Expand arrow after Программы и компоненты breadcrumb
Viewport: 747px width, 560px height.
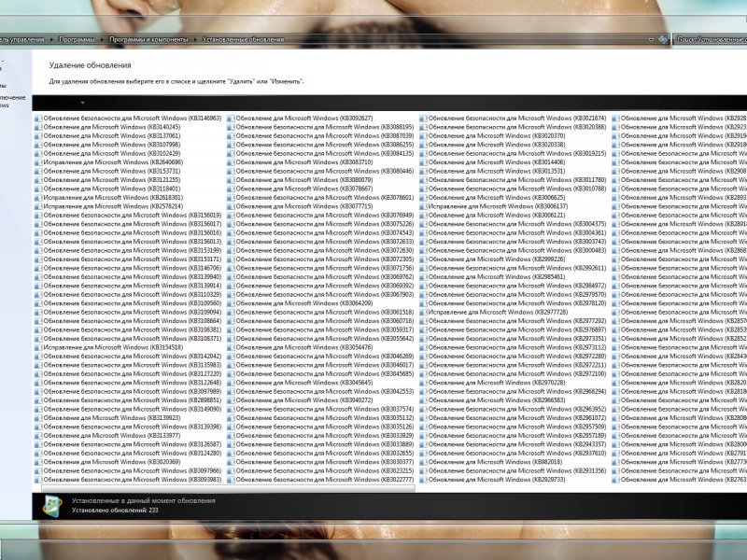tap(195, 39)
